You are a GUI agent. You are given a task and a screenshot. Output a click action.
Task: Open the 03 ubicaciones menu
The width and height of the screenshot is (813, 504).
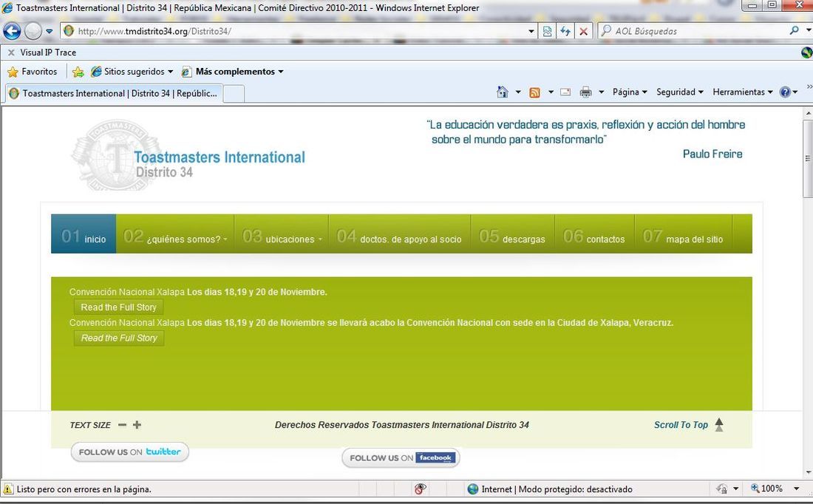coord(282,234)
